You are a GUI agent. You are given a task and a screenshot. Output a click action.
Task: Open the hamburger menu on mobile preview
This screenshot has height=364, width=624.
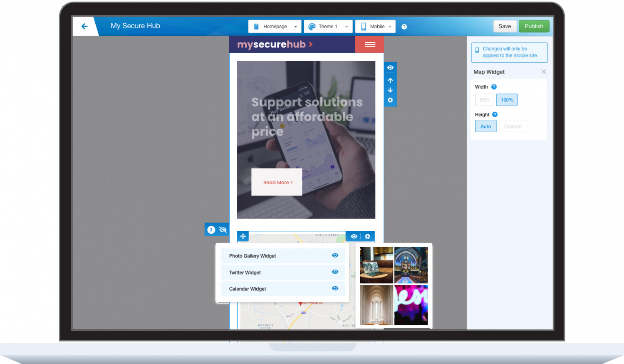(370, 45)
